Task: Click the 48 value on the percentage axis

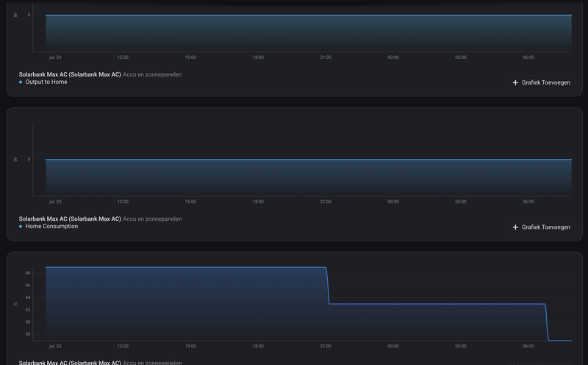Action: coord(28,273)
